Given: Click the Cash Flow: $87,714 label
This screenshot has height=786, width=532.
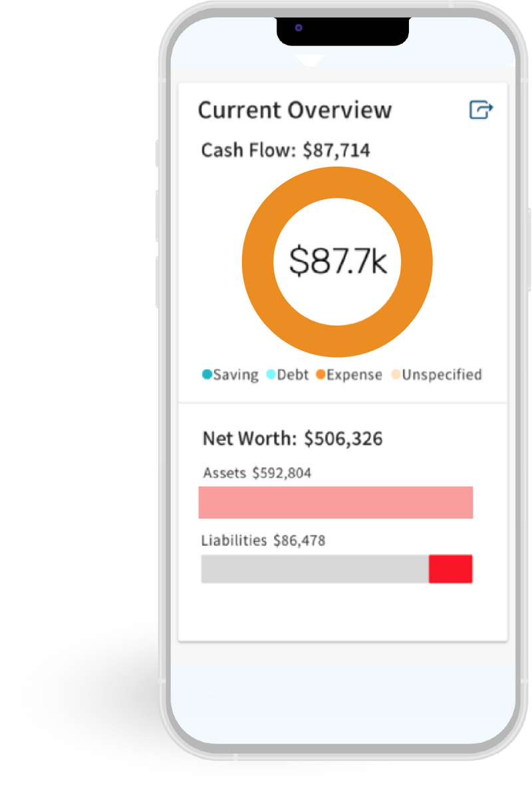Looking at the screenshot, I should pyautogui.click(x=289, y=150).
